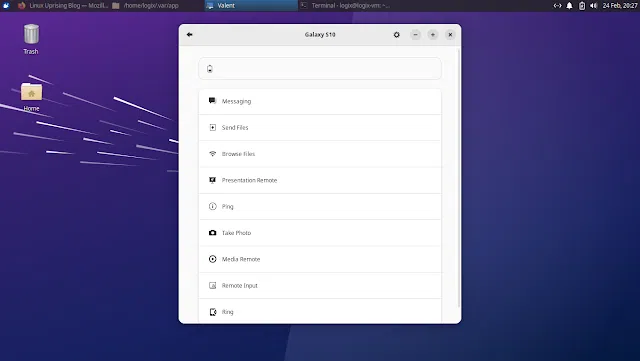Click the Presentation Remote icon

pyautogui.click(x=212, y=180)
